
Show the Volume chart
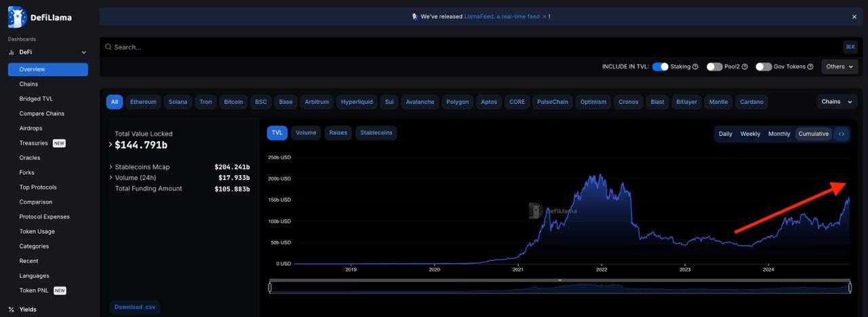tap(306, 133)
